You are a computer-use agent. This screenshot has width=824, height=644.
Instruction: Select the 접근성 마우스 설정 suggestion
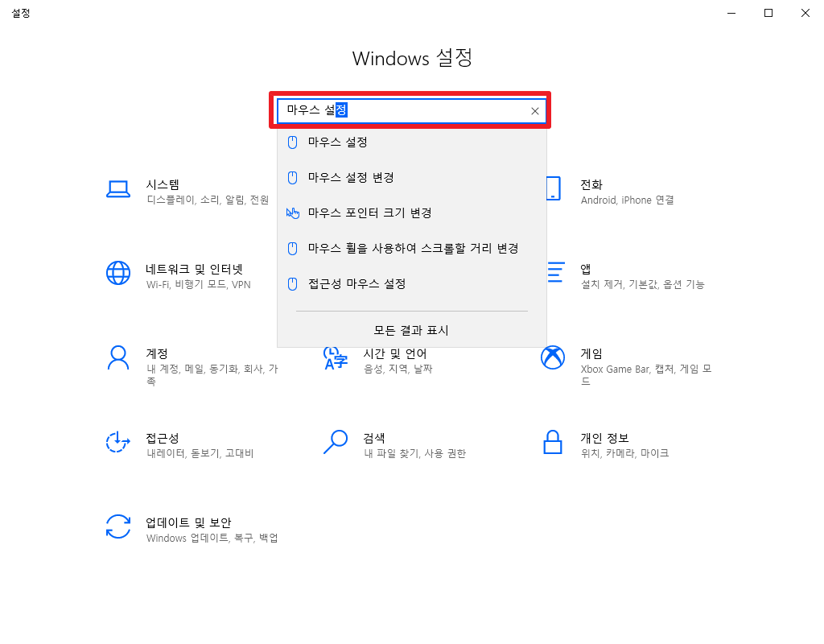[411, 284]
